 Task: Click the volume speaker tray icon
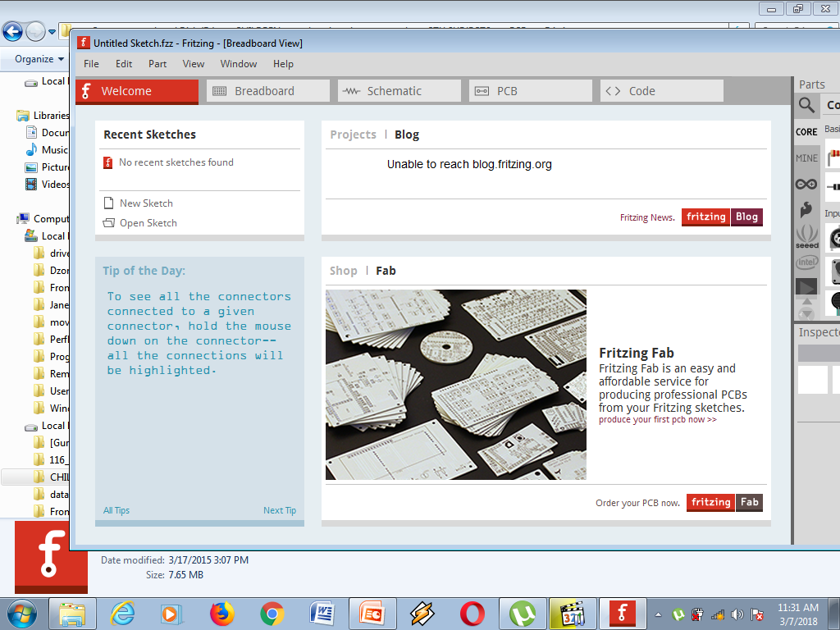[737, 614]
